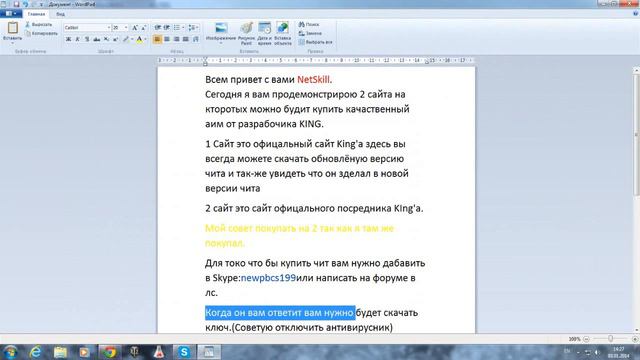The width and height of the screenshot is (640, 360).
Task: Insert object (Вставка объекта)
Action: click(282, 33)
